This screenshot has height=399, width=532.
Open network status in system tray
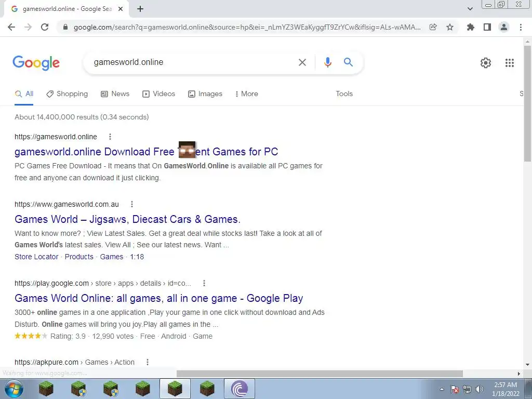click(467, 389)
